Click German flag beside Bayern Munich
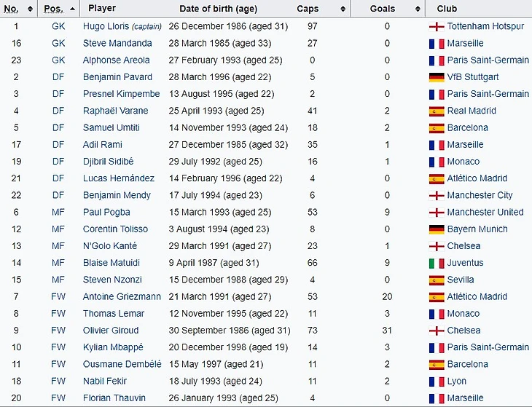 (437, 229)
